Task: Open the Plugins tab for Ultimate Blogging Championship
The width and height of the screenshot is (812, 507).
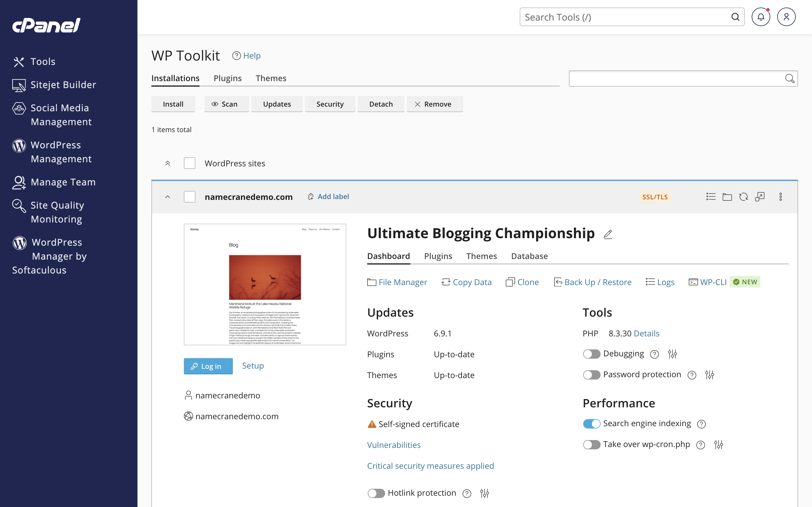Action: (438, 256)
